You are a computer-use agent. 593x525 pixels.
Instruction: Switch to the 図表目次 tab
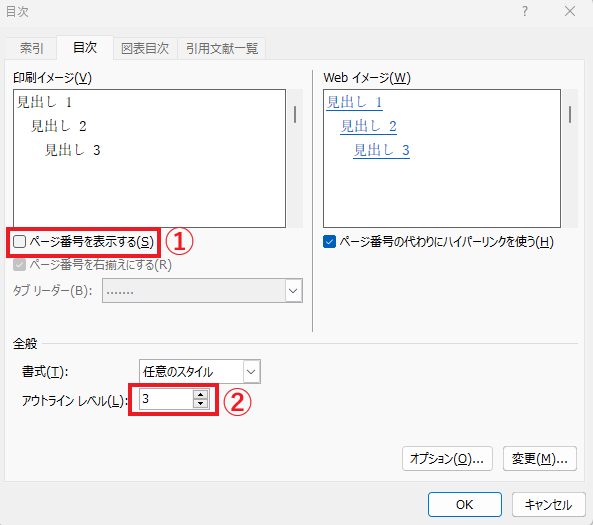pyautogui.click(x=145, y=48)
